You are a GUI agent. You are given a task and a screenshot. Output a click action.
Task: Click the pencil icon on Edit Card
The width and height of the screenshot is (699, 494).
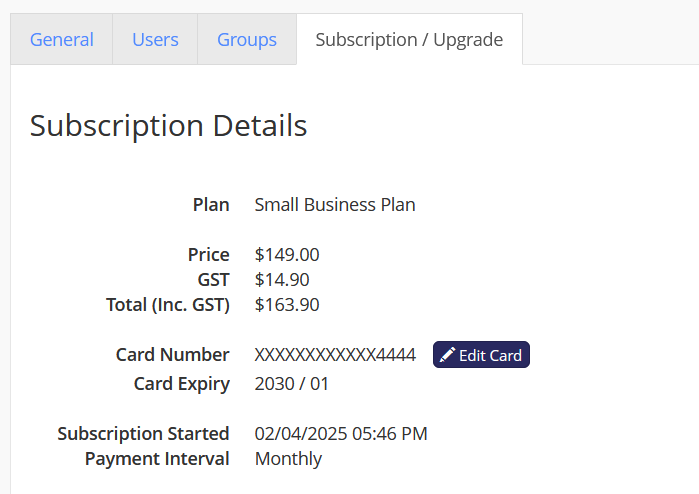tap(447, 355)
